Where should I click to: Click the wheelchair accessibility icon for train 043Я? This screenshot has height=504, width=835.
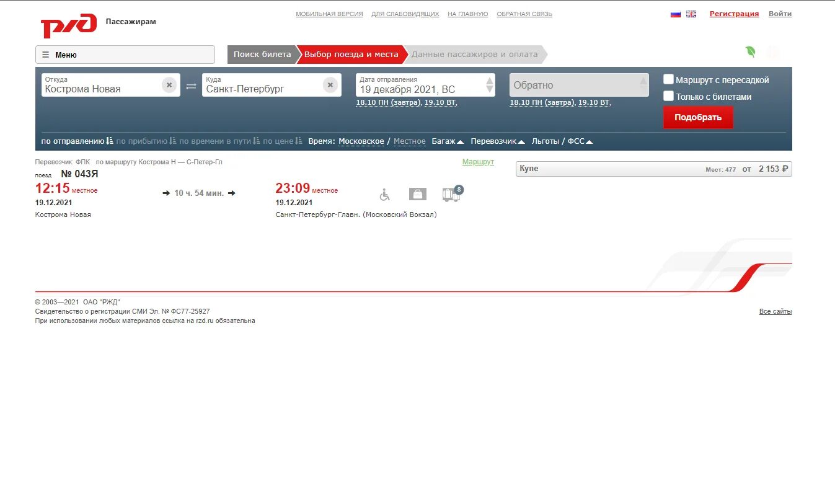point(385,195)
